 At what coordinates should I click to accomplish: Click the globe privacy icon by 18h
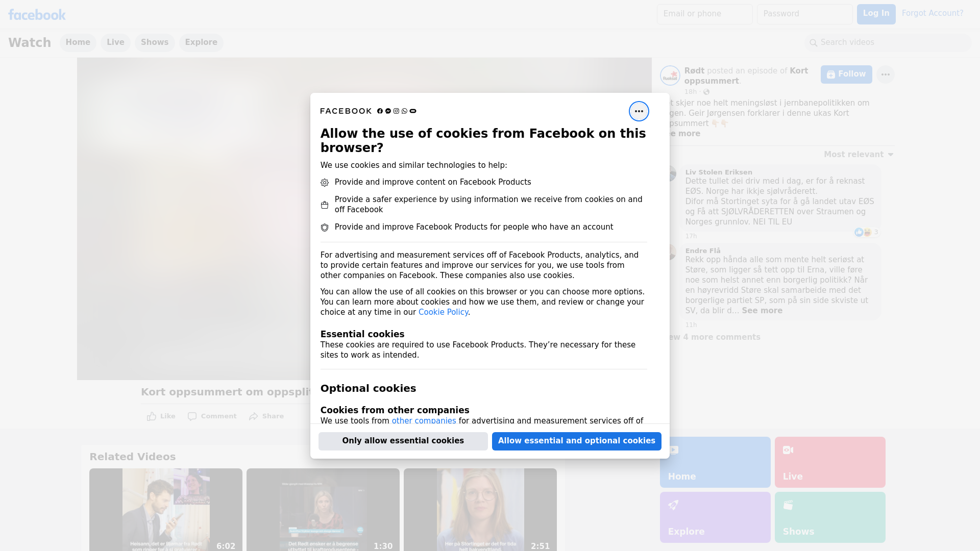coord(706,92)
